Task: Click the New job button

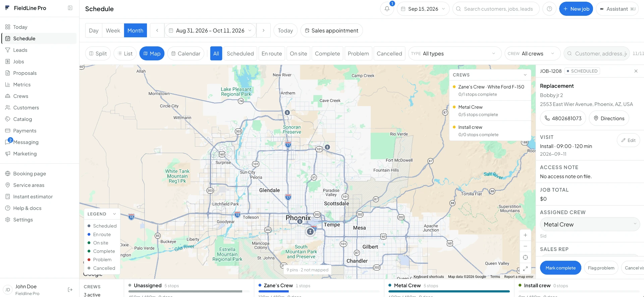Action: coord(576,9)
